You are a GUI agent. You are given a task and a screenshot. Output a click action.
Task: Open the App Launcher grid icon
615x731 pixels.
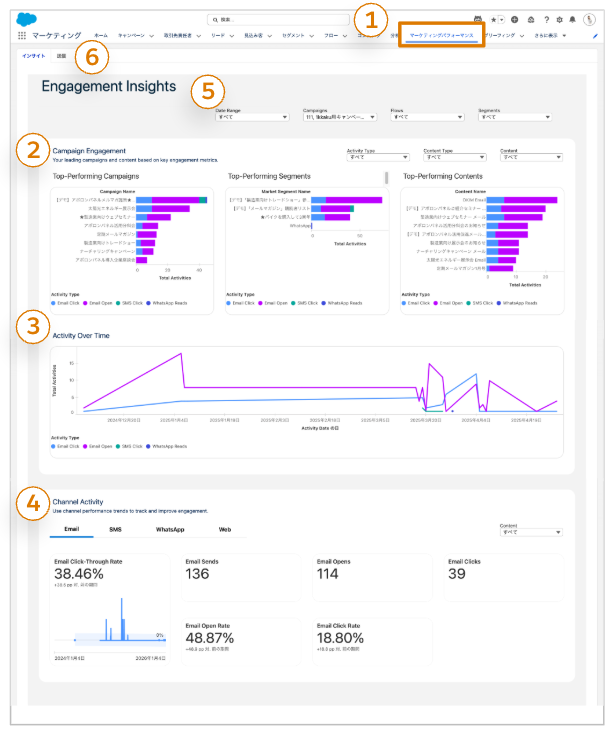point(21,35)
